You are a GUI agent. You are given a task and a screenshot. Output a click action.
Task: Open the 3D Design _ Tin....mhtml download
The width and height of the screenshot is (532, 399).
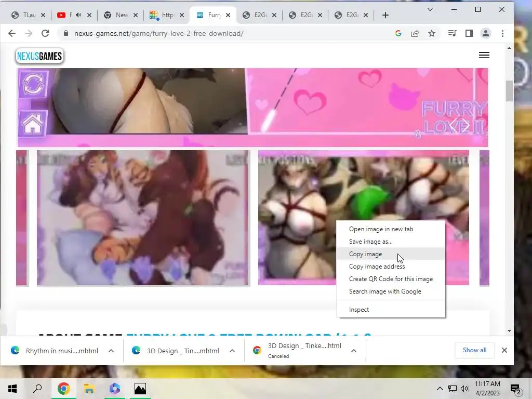pos(177,351)
